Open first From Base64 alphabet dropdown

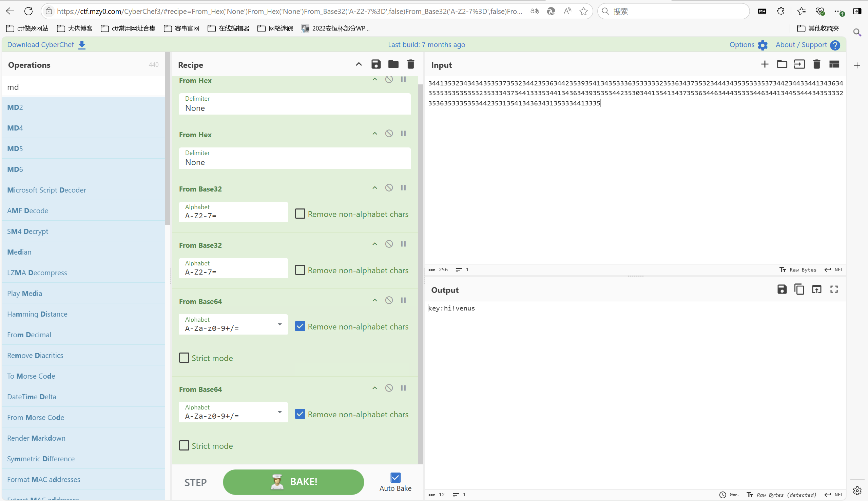point(279,324)
